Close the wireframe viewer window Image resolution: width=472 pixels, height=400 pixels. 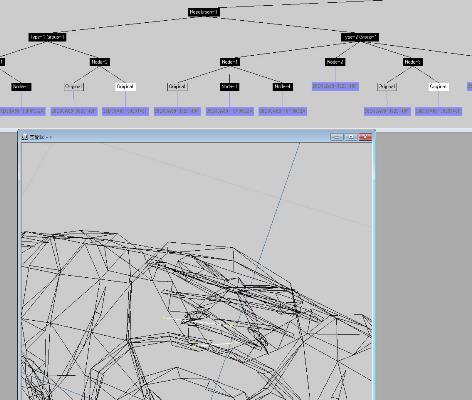click(365, 137)
